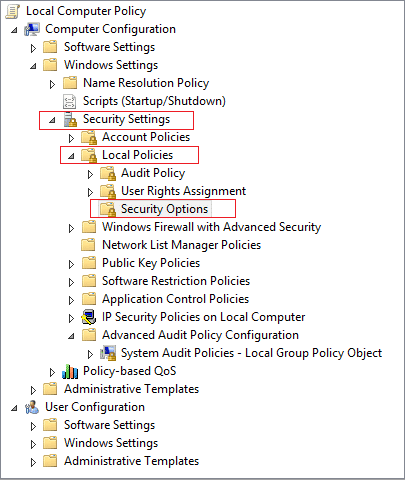Expand the Name Resolution Policy node
The width and height of the screenshot is (405, 480).
[x=52, y=84]
